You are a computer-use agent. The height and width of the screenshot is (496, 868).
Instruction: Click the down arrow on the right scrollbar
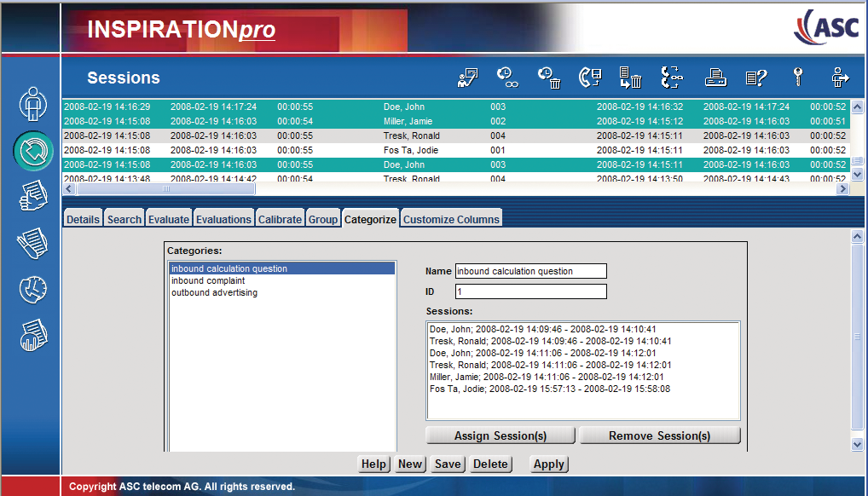tap(855, 444)
